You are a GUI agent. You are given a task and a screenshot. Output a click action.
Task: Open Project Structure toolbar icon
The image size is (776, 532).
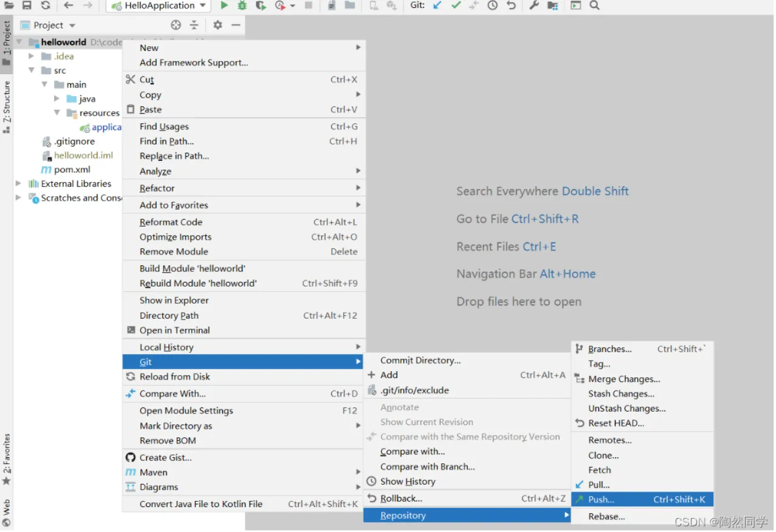coord(552,5)
